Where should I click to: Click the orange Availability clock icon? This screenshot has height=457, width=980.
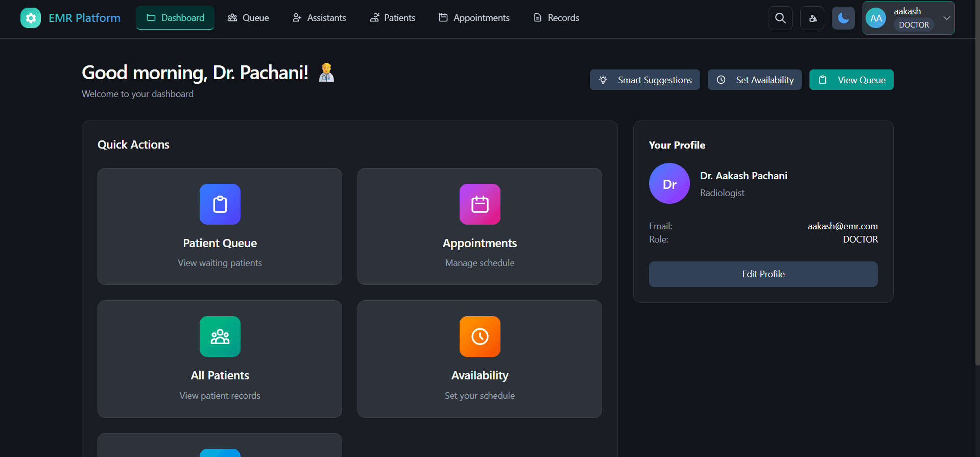pyautogui.click(x=480, y=336)
